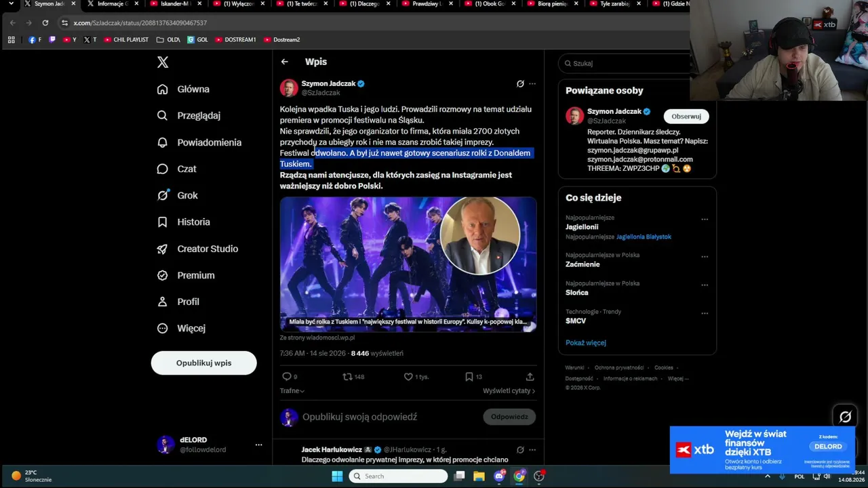This screenshot has height=488, width=868.
Task: Open Profil page
Action: tap(178, 302)
